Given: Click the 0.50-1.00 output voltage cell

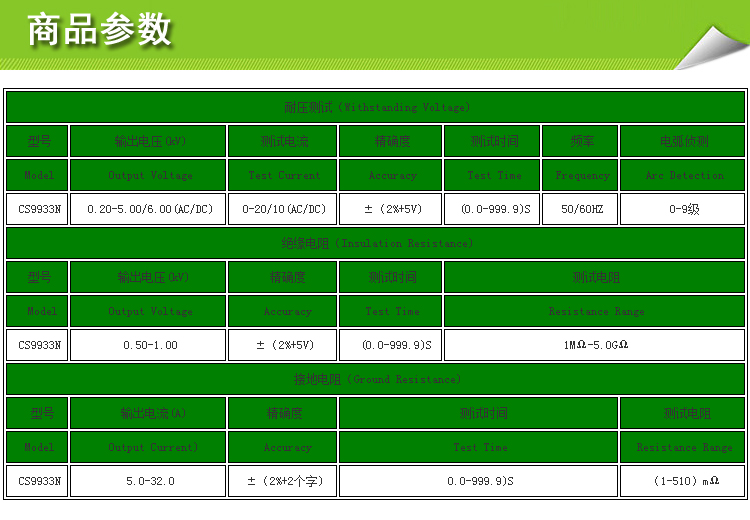Looking at the screenshot, I should click(149, 345).
